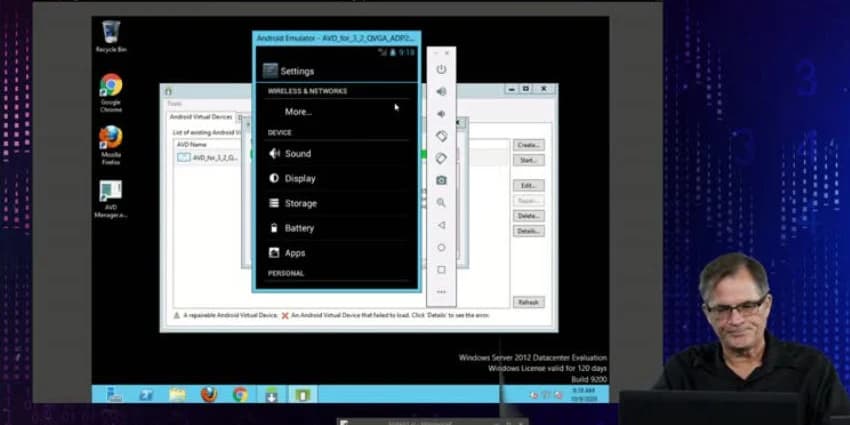Rotate the emulator left with the first rotate icon

(441, 136)
